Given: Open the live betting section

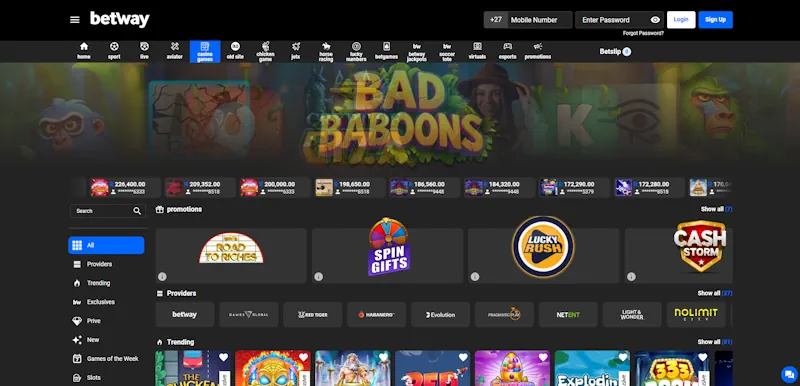Looking at the screenshot, I should (x=144, y=51).
